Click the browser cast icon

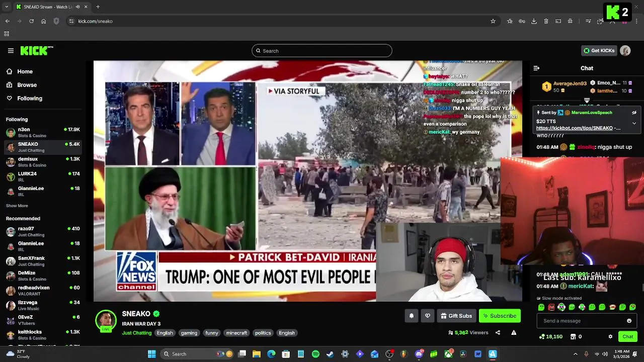click(x=558, y=21)
